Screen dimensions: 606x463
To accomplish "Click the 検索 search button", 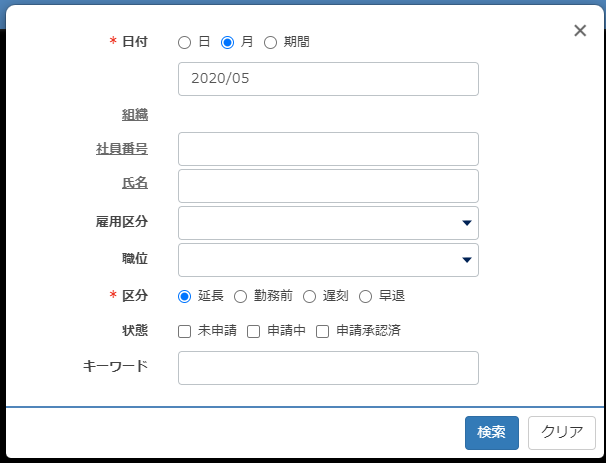I will (x=492, y=432).
